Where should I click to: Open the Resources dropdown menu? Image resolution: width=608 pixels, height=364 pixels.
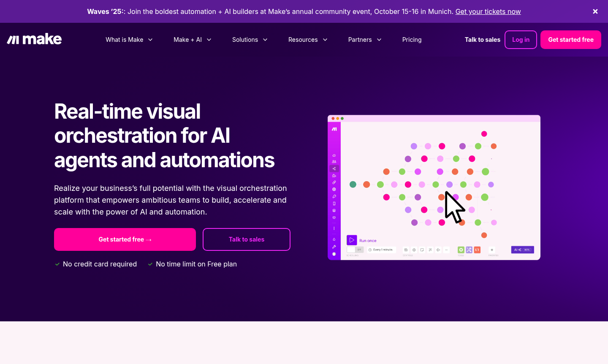pyautogui.click(x=307, y=40)
